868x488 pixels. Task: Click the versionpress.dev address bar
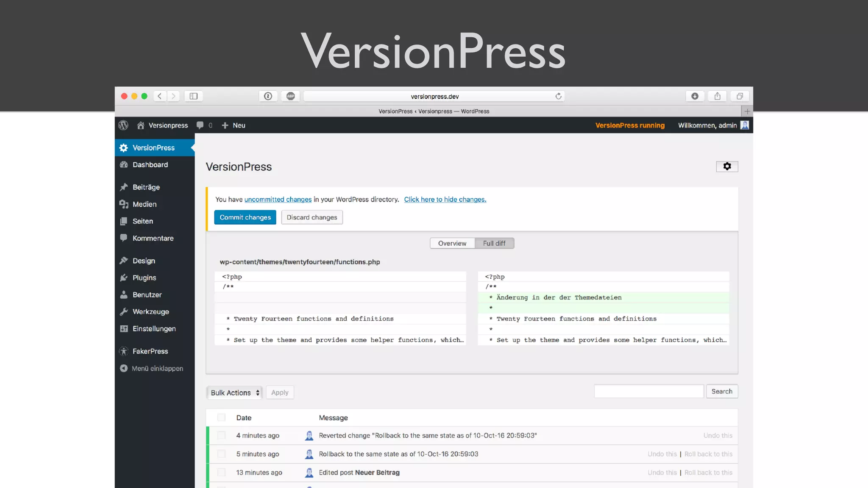(434, 96)
